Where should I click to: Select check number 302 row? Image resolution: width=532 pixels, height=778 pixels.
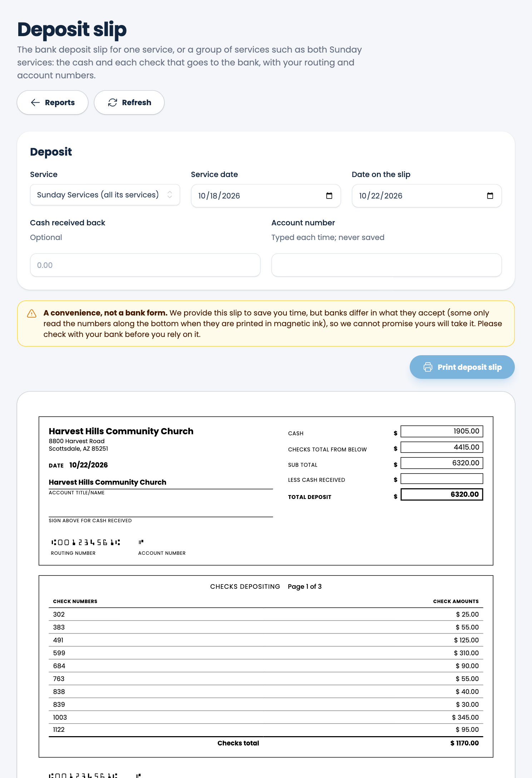[266, 615]
